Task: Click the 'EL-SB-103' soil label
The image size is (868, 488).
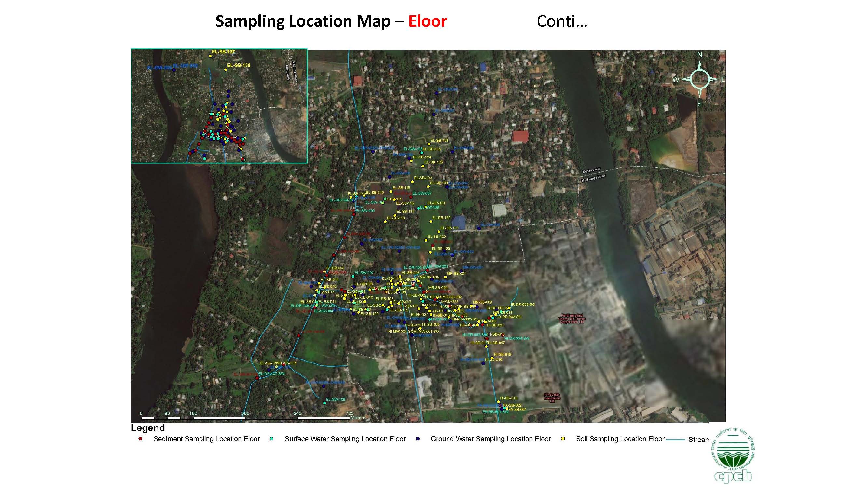Action: pos(384,299)
